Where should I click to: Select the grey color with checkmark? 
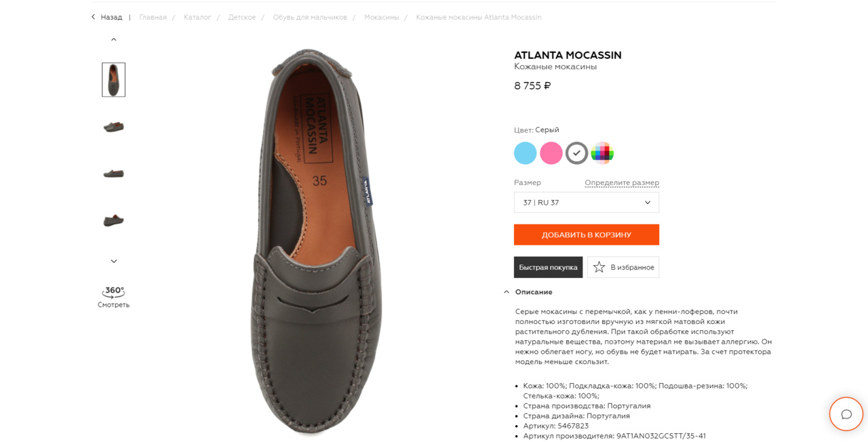point(576,153)
